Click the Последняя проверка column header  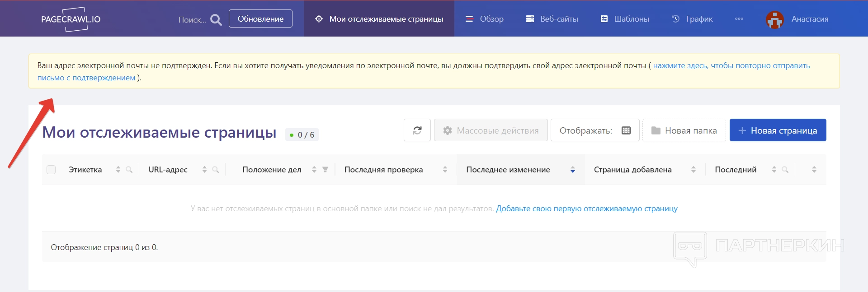pos(384,170)
